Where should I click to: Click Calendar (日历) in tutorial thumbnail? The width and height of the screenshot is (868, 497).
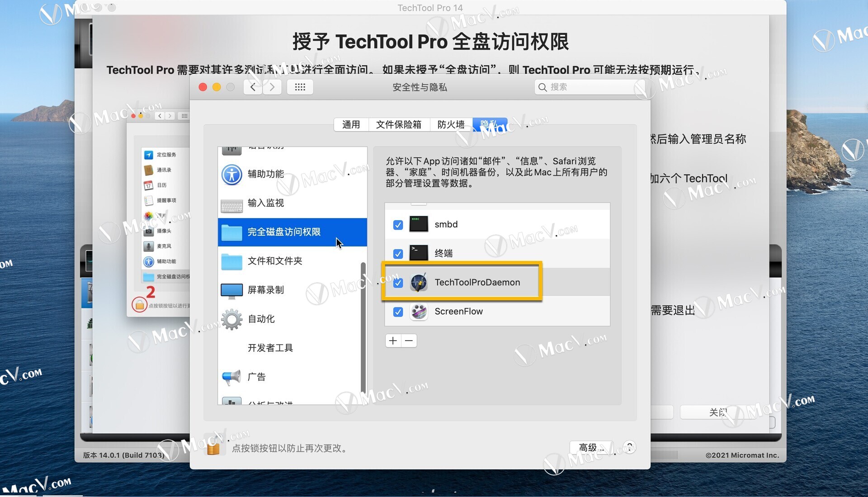coord(162,185)
